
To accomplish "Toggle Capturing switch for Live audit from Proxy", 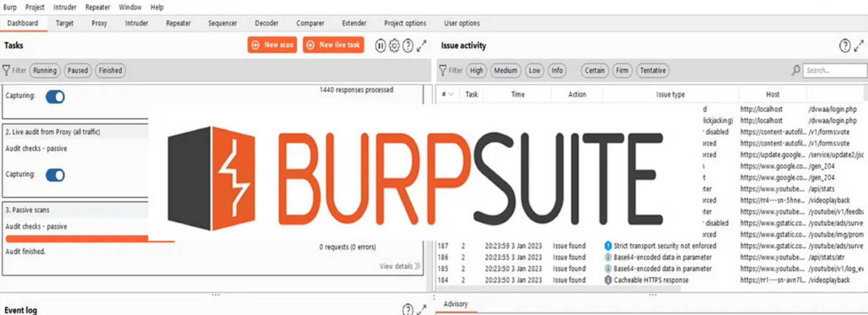I will [x=55, y=175].
